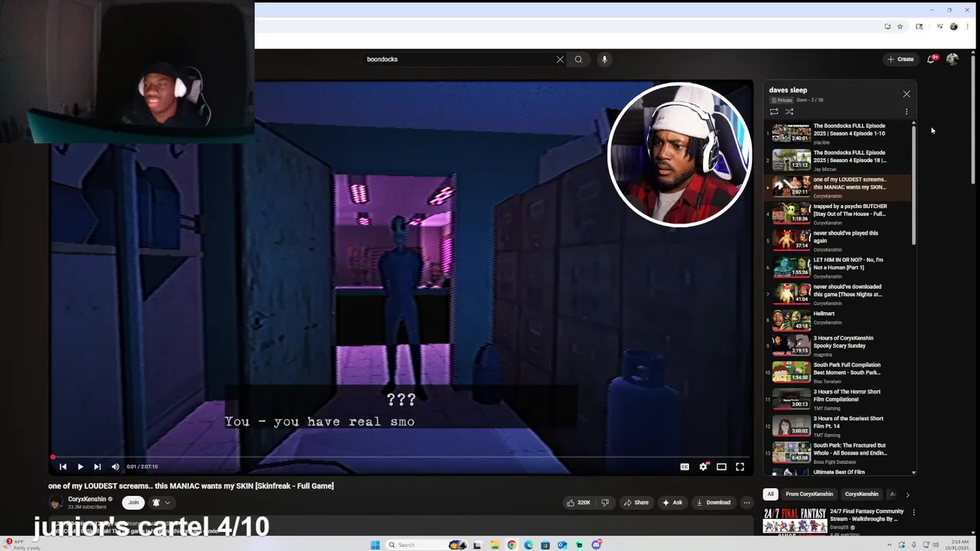
Task: Open the player settings gear
Action: [x=703, y=467]
